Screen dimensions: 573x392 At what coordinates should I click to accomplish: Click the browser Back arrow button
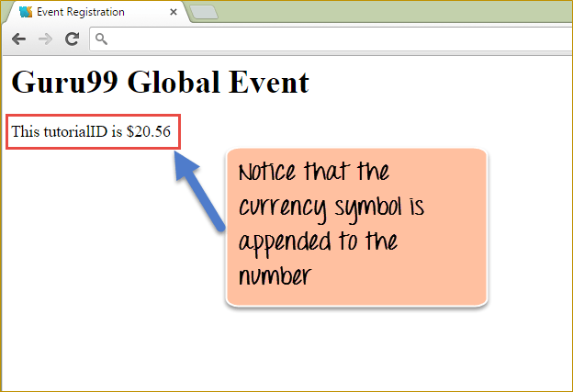[18, 39]
